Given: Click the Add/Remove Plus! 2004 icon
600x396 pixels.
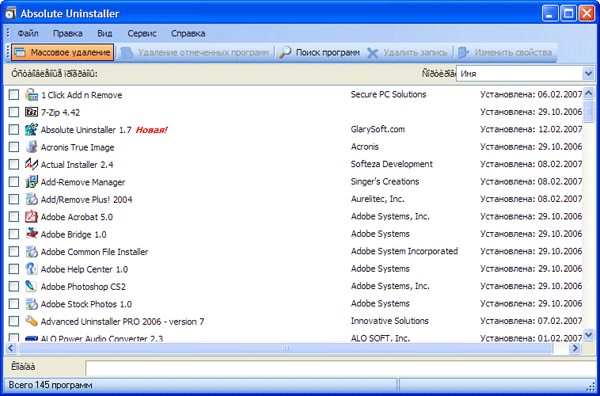Looking at the screenshot, I should click(x=31, y=199).
